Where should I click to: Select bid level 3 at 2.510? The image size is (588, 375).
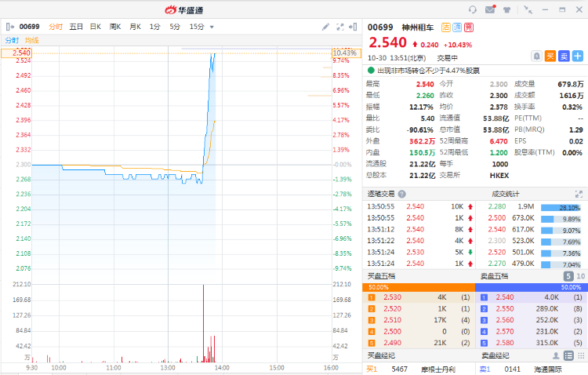pyautogui.click(x=419, y=320)
